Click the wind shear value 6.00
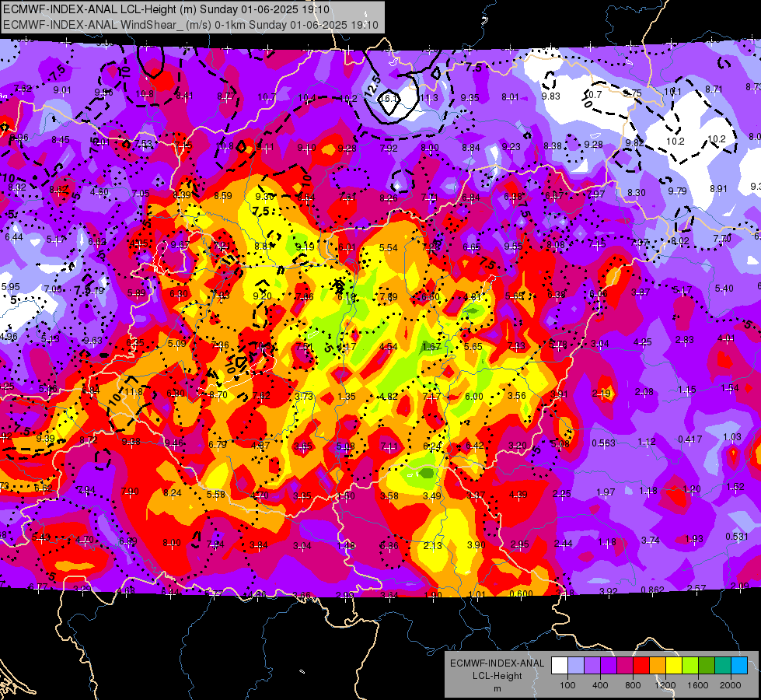This screenshot has height=700, width=761. coord(473,397)
